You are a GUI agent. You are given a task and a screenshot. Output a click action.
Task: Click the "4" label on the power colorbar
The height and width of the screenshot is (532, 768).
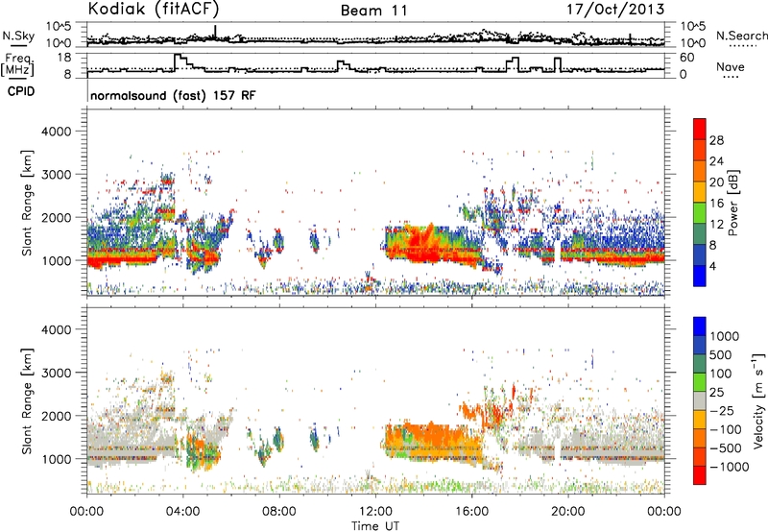[714, 267]
